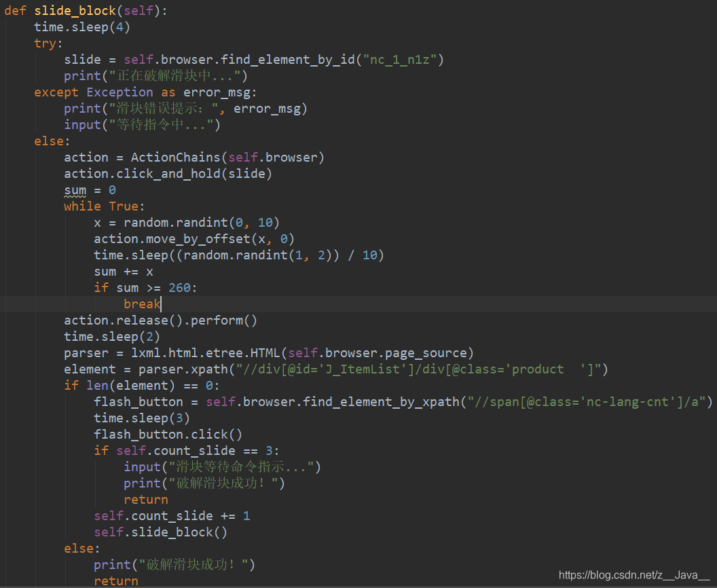Click the input("滑块等待命令指示...") line
Image resolution: width=717 pixels, height=588 pixels.
tap(222, 467)
